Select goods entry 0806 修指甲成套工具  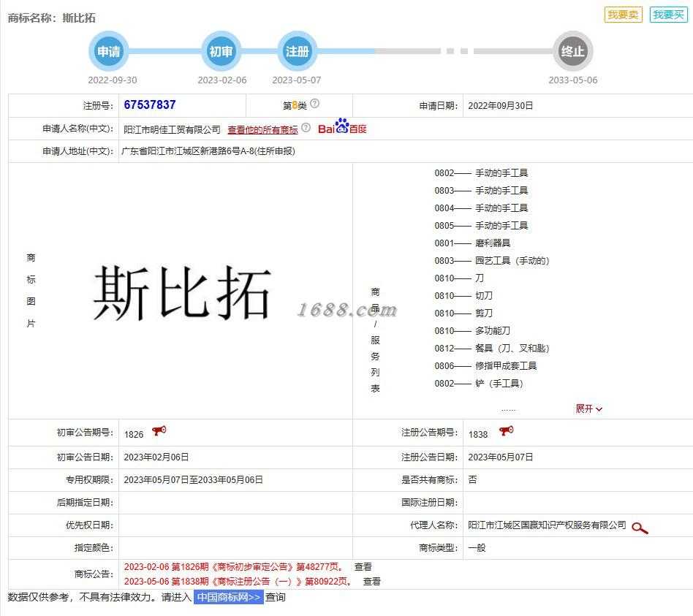485,366
